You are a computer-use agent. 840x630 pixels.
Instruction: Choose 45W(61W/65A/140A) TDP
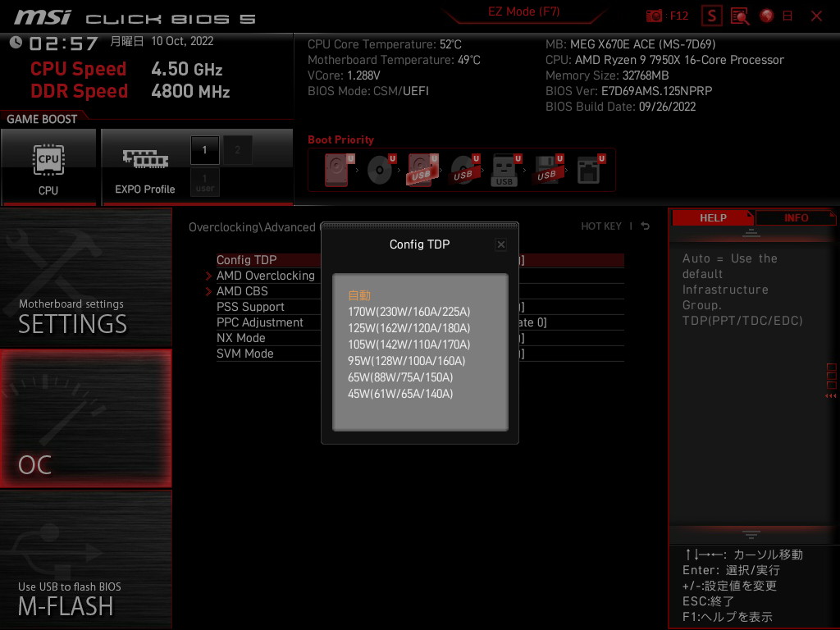tap(400, 394)
